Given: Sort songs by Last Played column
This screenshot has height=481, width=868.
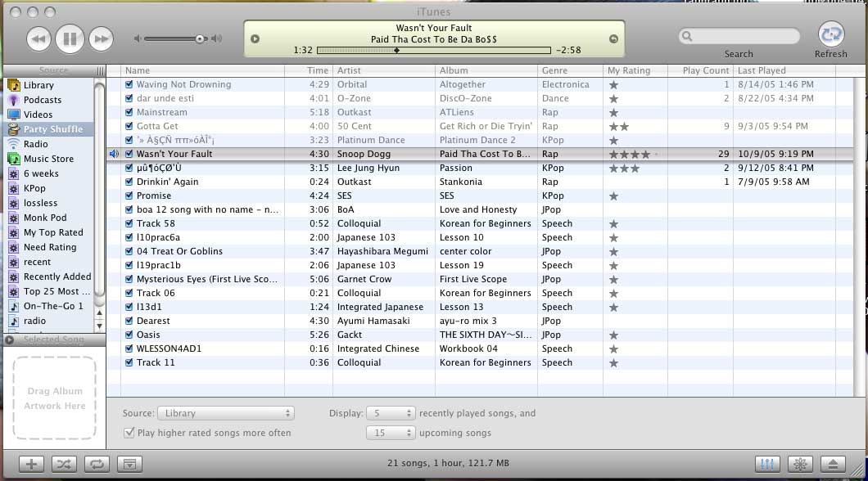Looking at the screenshot, I should (784, 71).
